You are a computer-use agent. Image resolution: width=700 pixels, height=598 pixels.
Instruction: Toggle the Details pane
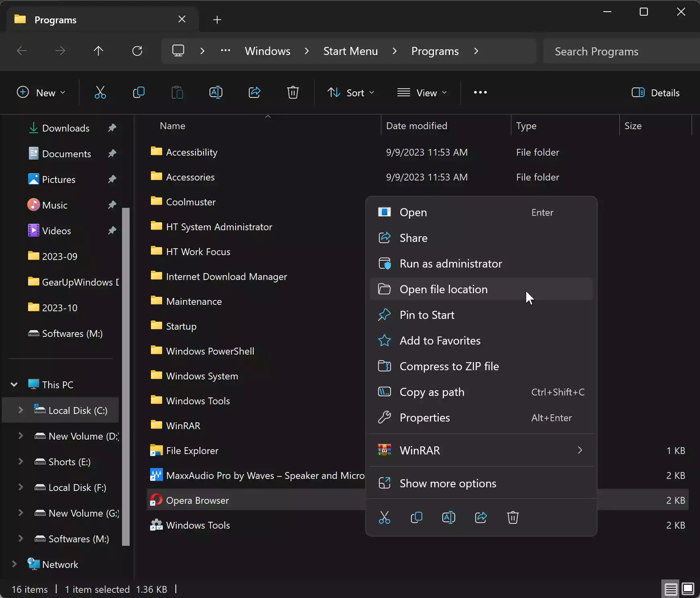pyautogui.click(x=656, y=92)
